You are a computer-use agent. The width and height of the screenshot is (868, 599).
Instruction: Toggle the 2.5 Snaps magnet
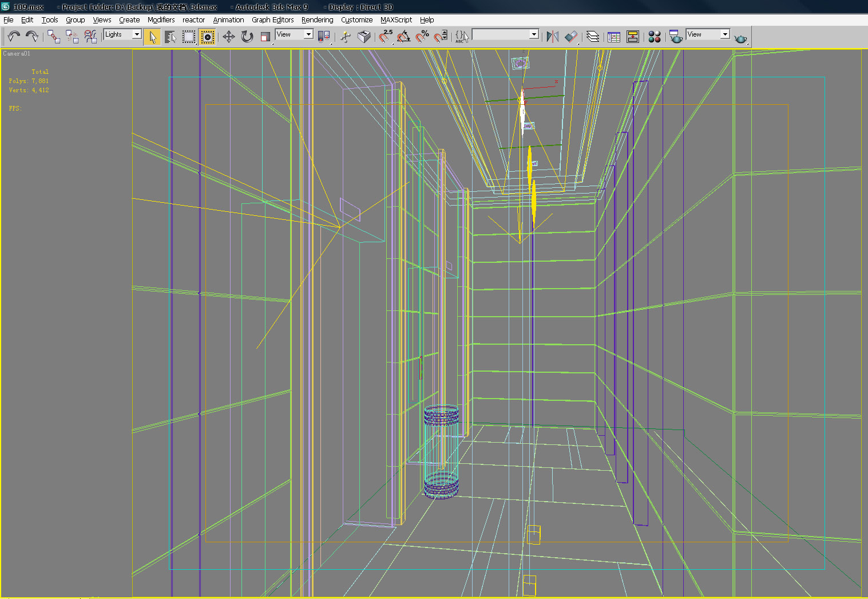(x=386, y=37)
